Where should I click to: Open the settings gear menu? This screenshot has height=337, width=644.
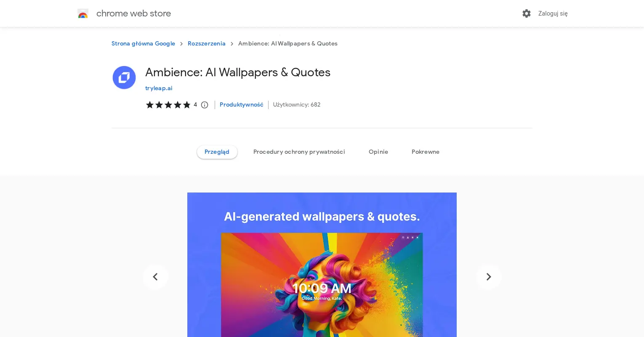[x=527, y=13]
